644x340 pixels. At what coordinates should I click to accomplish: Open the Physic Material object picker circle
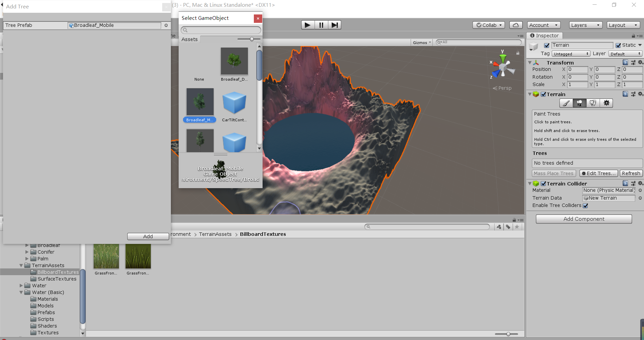[x=640, y=190]
